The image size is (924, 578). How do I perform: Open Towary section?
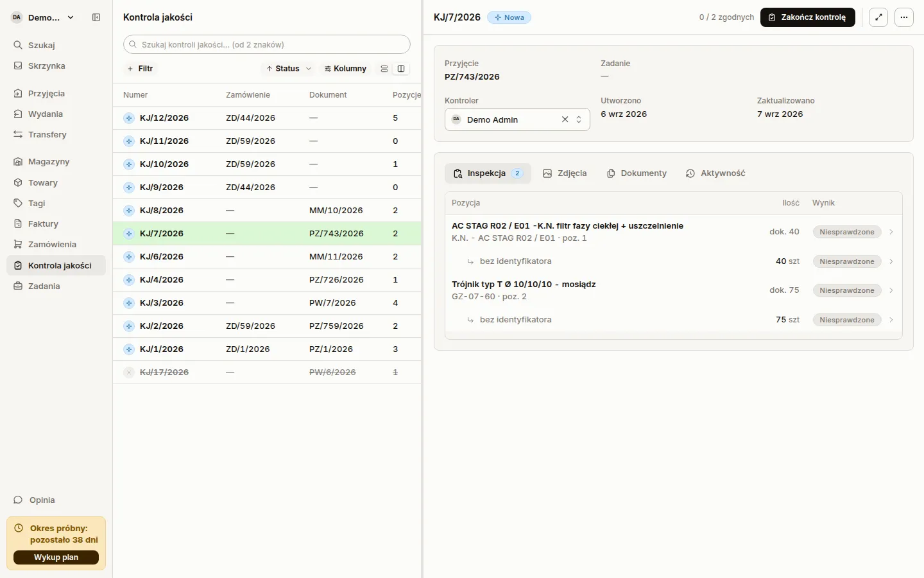coord(56,182)
